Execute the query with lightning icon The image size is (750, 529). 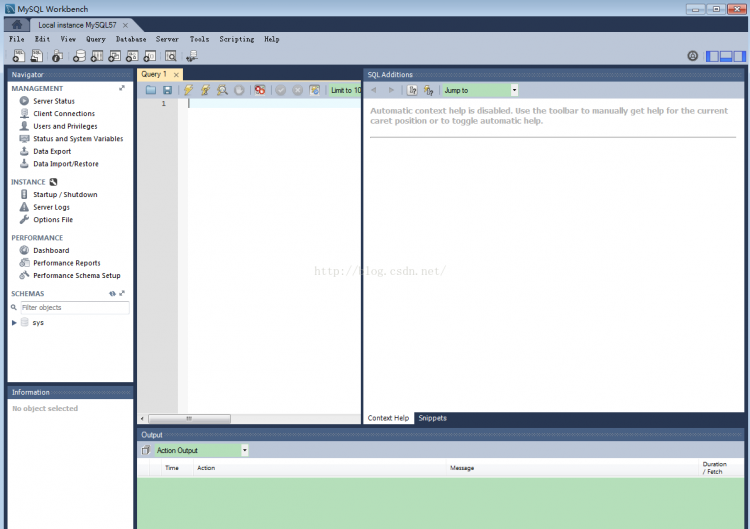(188, 90)
